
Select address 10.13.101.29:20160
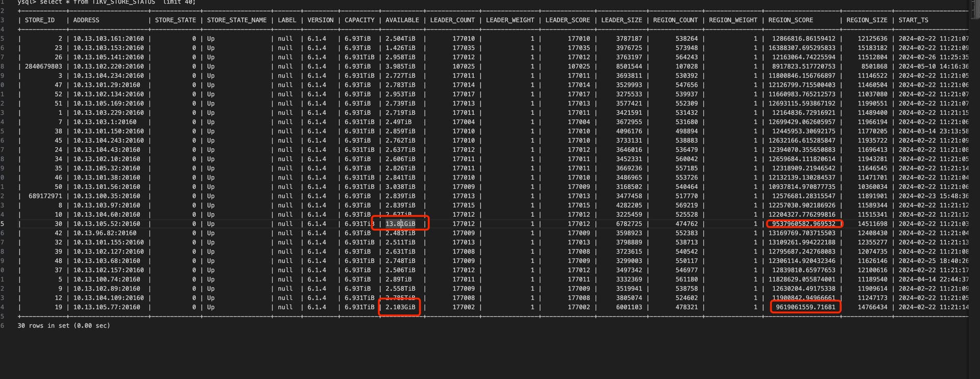point(107,85)
